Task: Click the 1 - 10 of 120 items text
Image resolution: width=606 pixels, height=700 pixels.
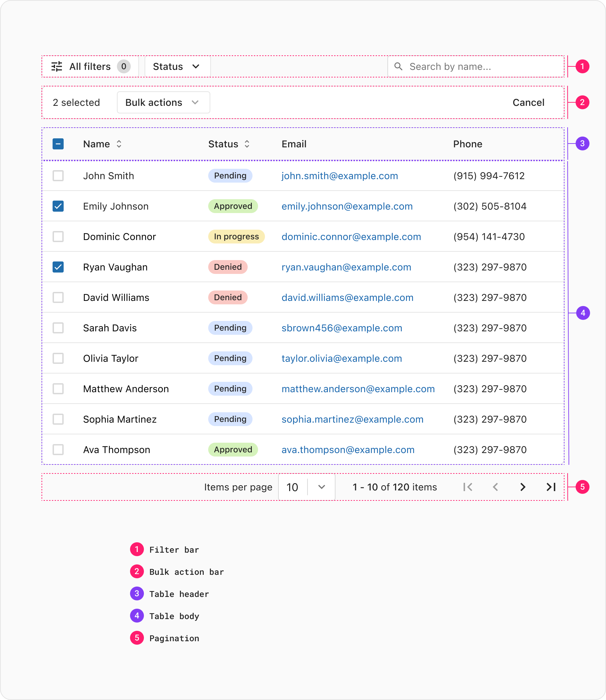Action: 395,487
